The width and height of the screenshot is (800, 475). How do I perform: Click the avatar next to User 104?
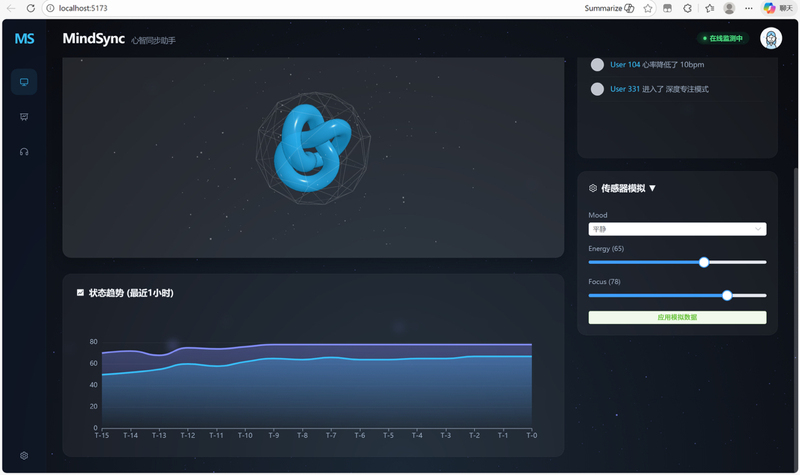(x=597, y=65)
